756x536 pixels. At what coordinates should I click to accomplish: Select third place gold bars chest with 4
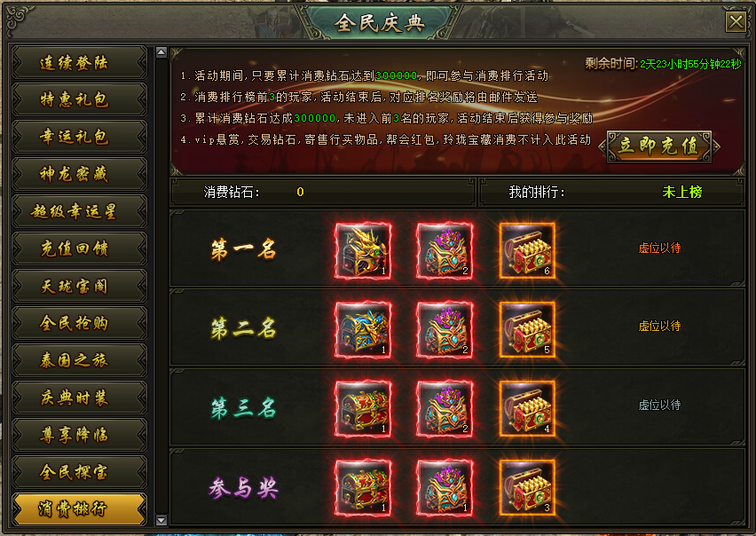click(527, 409)
